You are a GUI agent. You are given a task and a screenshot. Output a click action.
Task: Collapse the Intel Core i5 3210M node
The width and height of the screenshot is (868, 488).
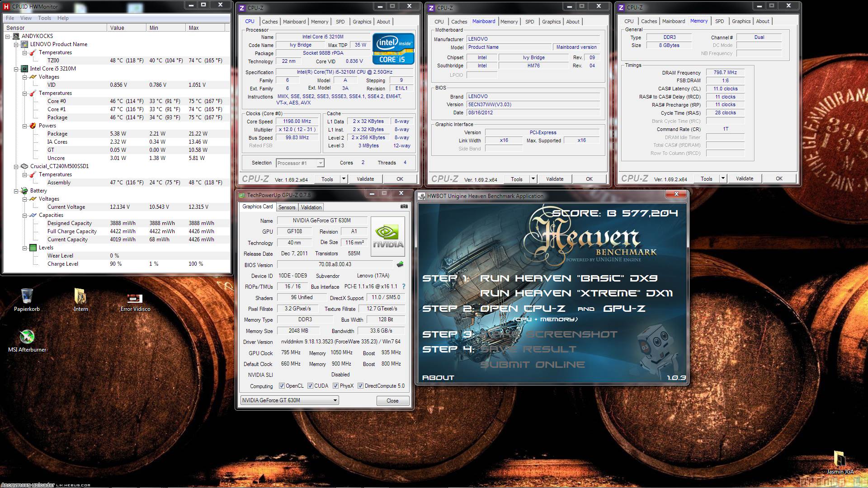pyautogui.click(x=16, y=69)
